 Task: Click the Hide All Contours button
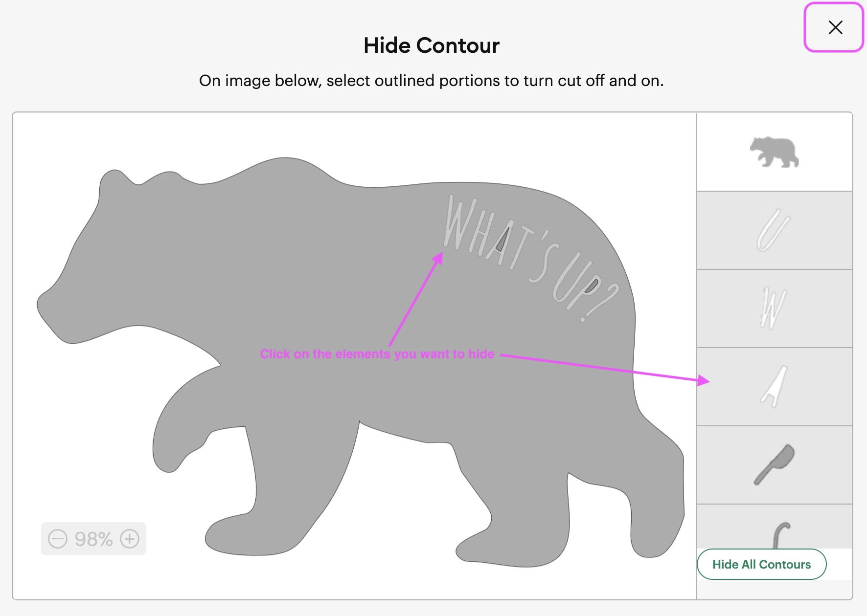pyautogui.click(x=761, y=564)
